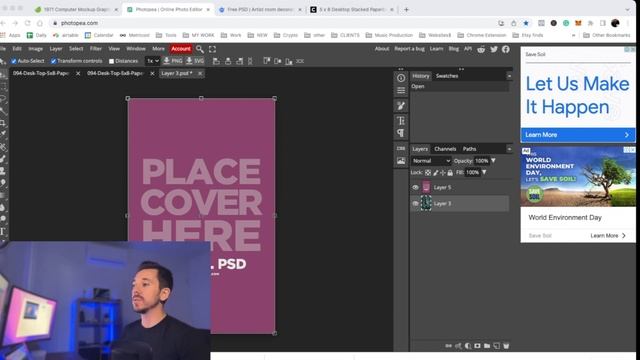Viewport: 640px width, 360px height.
Task: Lock transparent pixels checkerboard icon
Action: coord(428,173)
